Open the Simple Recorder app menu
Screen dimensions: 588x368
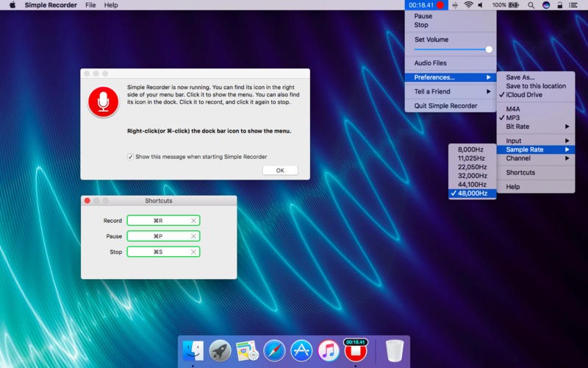(51, 5)
